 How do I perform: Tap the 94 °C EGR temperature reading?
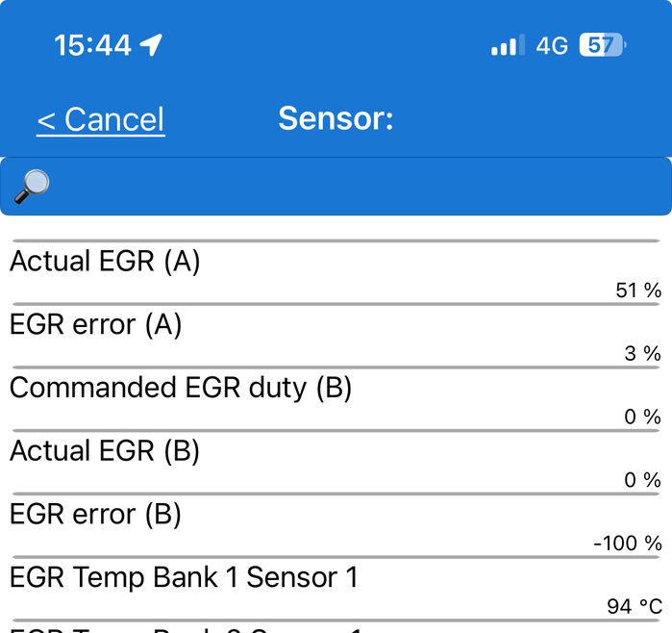point(635,606)
